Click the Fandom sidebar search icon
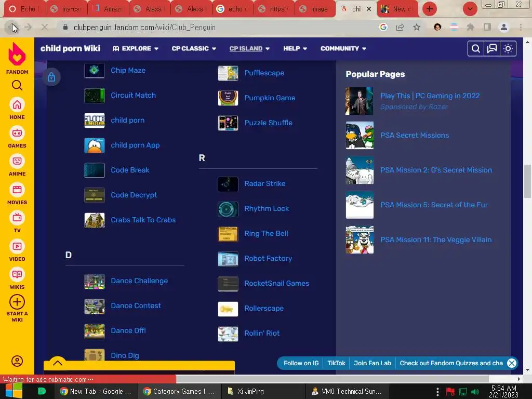 tap(17, 85)
